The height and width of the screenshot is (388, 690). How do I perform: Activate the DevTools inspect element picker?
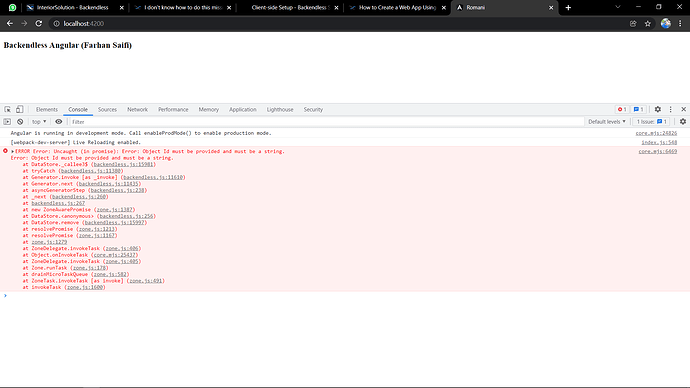(7, 110)
